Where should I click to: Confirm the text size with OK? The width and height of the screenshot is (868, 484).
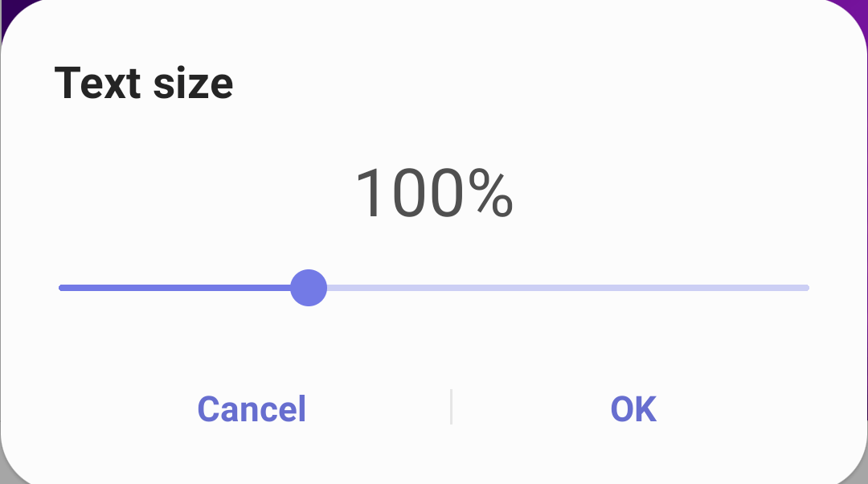point(633,408)
